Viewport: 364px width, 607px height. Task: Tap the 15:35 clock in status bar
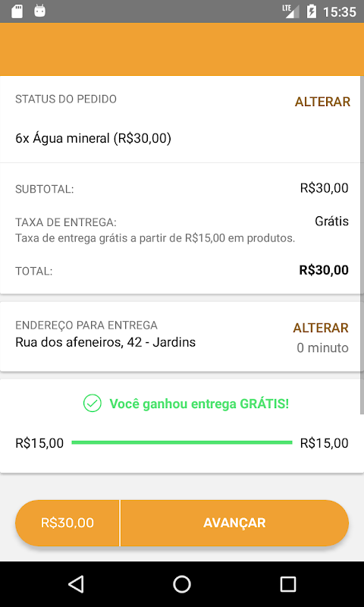click(339, 11)
